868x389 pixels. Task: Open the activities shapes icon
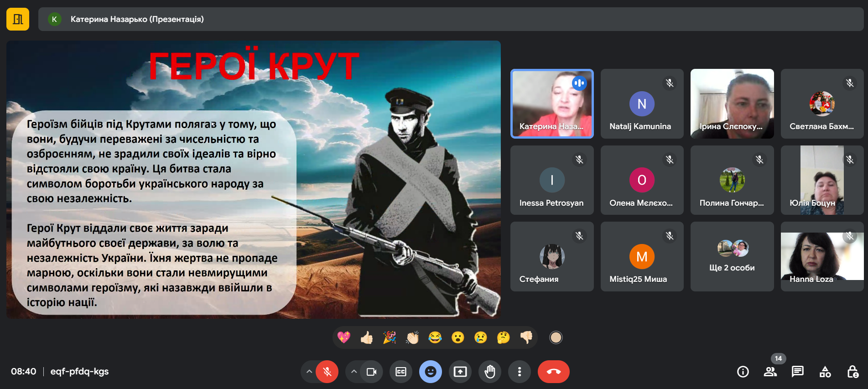[825, 372]
